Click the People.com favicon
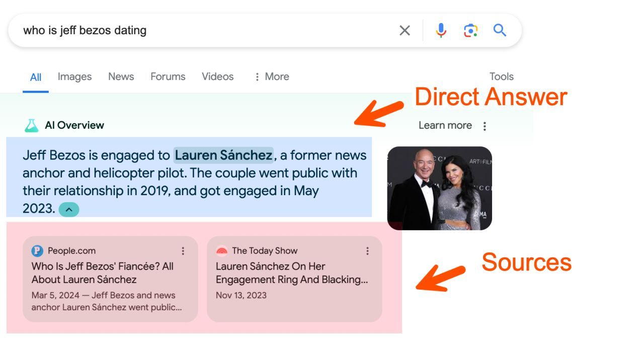 pyautogui.click(x=37, y=251)
